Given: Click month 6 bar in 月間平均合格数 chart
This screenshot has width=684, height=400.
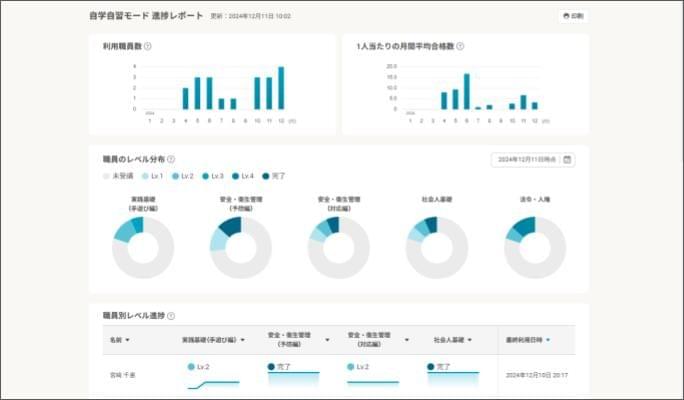Looking at the screenshot, I should (467, 92).
